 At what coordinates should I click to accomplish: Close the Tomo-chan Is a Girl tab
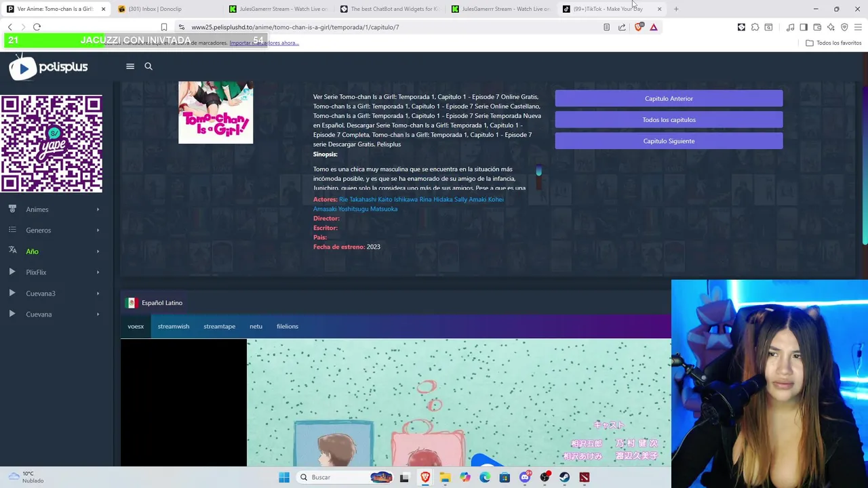[x=103, y=9]
